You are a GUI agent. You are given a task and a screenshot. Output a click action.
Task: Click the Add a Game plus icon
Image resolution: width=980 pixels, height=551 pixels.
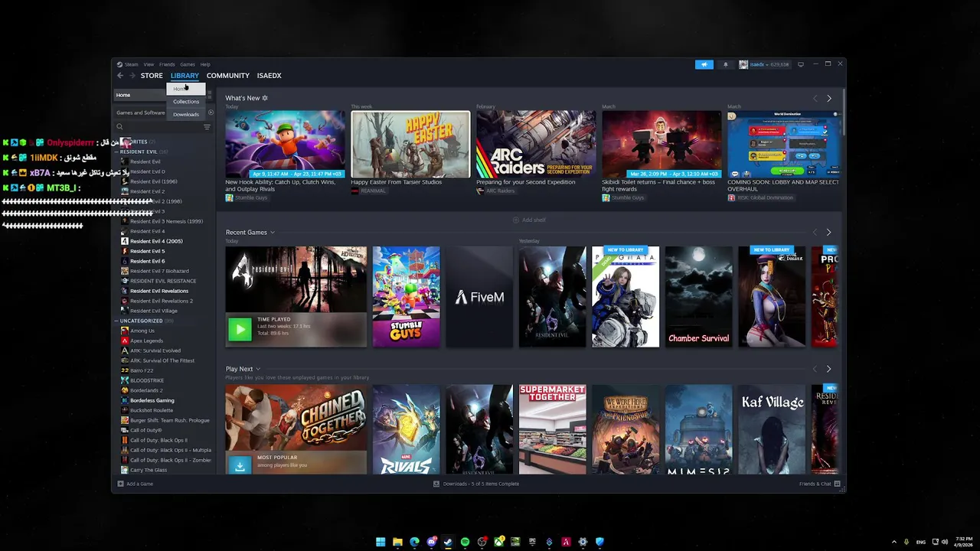point(120,484)
